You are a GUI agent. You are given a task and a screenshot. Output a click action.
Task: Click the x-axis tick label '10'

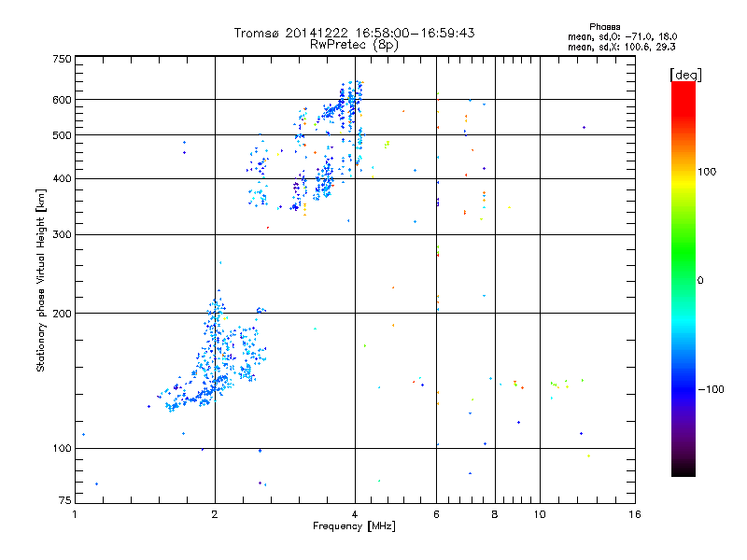pos(540,514)
